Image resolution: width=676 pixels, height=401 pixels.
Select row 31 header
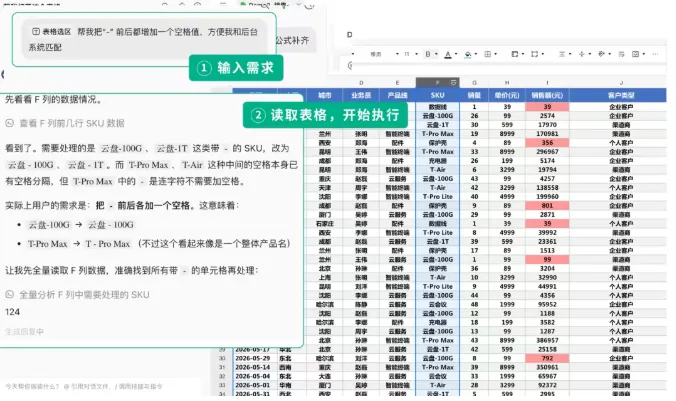222,367
